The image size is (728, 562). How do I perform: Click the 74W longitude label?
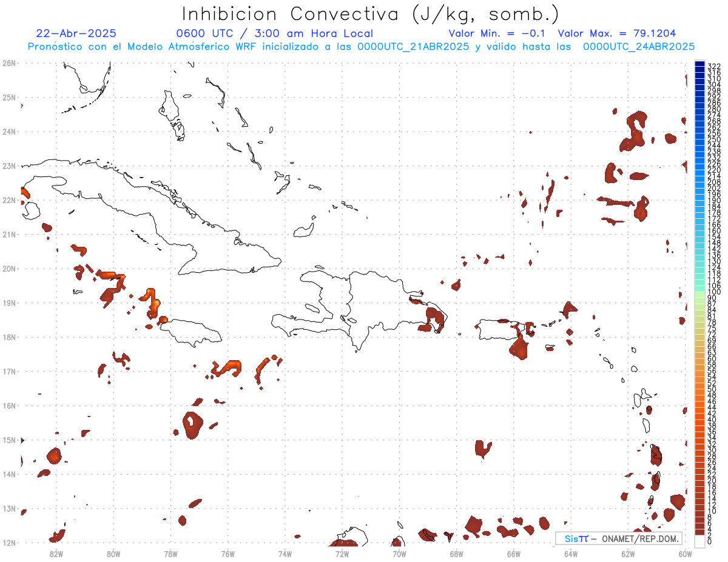(x=285, y=554)
